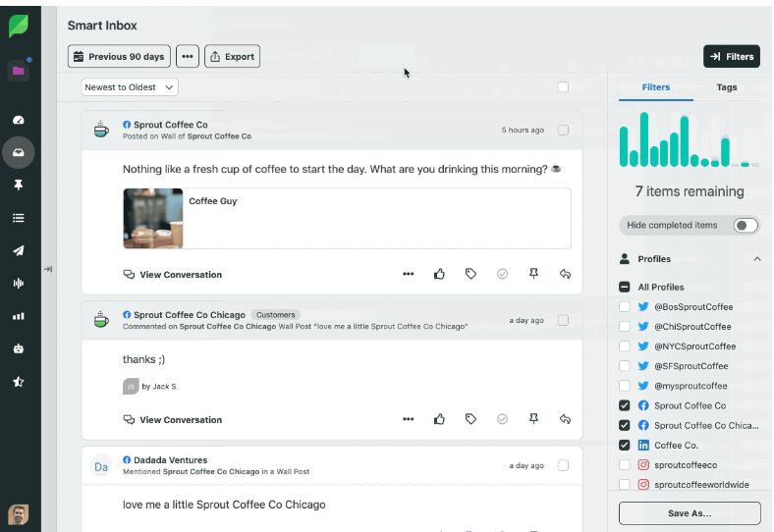
Task: Open the robot bots icon in sidebar
Action: point(19,348)
